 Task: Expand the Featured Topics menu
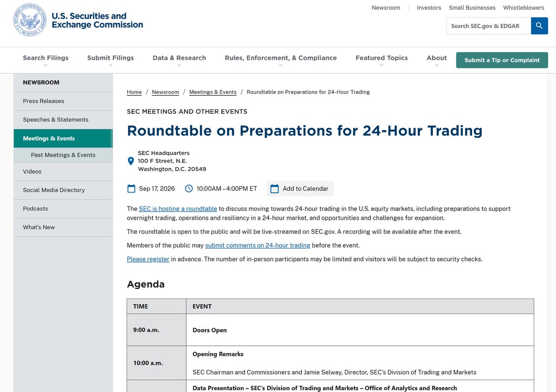(x=381, y=60)
